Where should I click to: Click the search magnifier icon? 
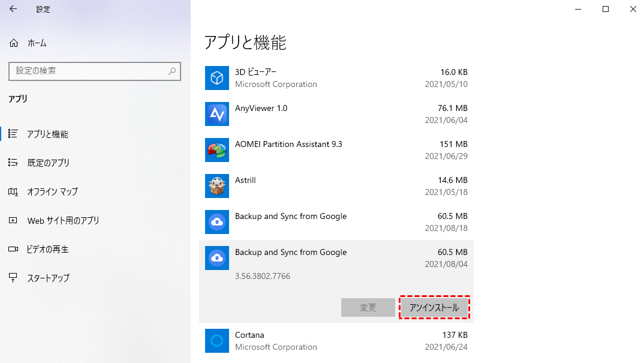pos(172,71)
